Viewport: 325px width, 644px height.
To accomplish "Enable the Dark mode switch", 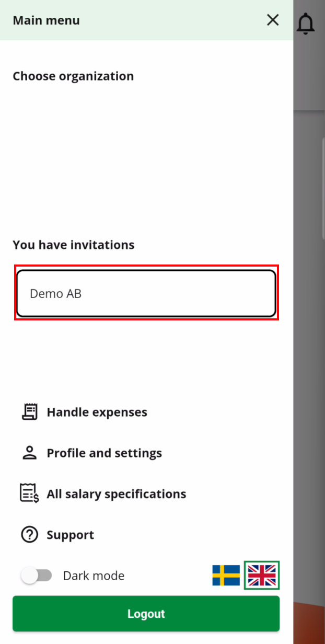I will (37, 576).
